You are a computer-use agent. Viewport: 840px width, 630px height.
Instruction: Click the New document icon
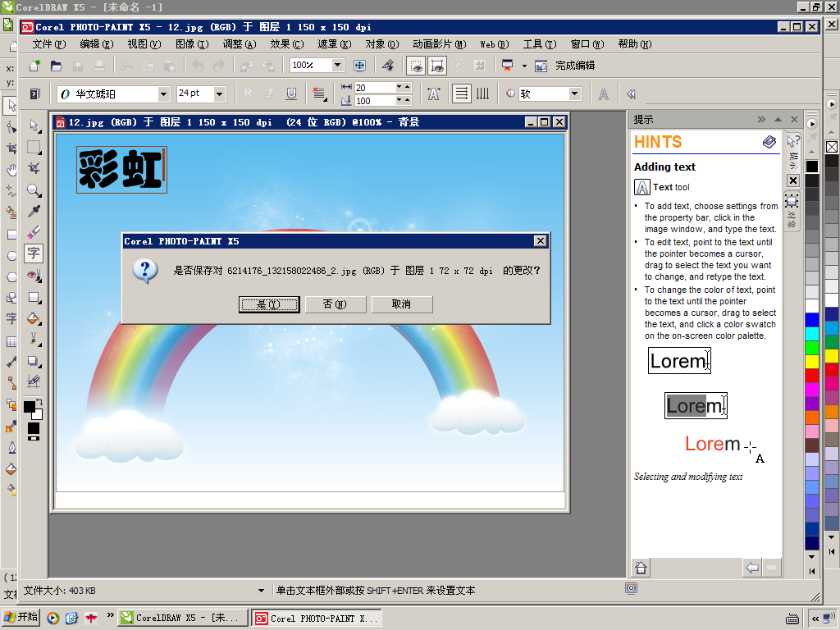34,66
